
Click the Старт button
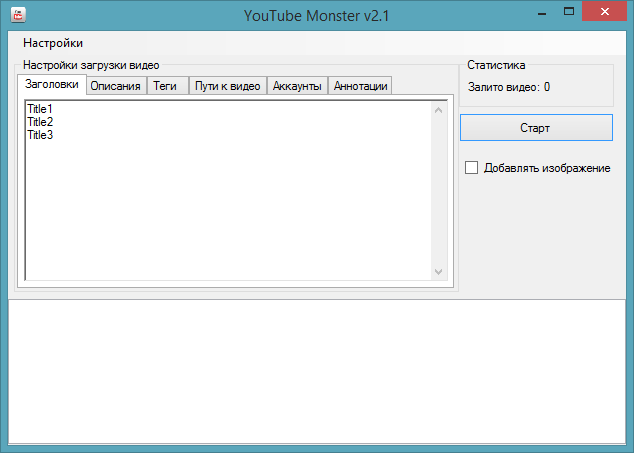(536, 128)
